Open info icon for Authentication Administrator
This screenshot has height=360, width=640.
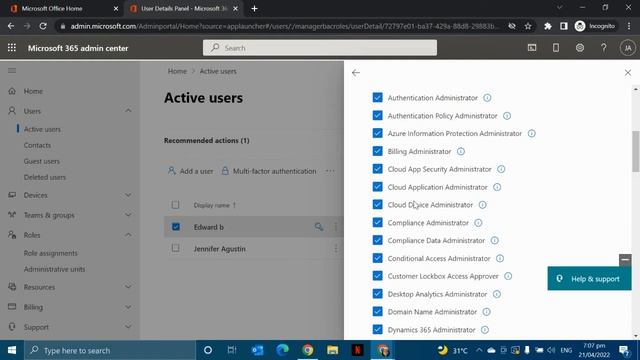point(487,98)
